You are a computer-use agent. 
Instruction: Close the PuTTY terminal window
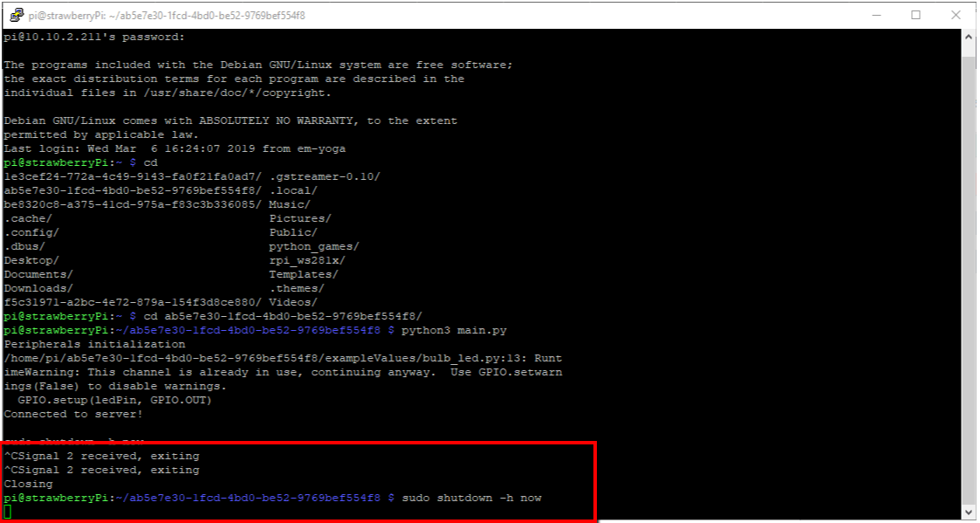coord(956,15)
